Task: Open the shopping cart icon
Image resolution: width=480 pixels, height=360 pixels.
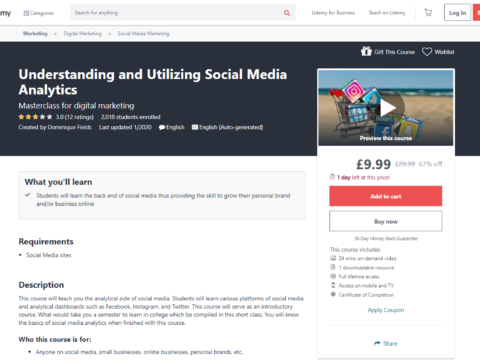Action: (x=428, y=13)
